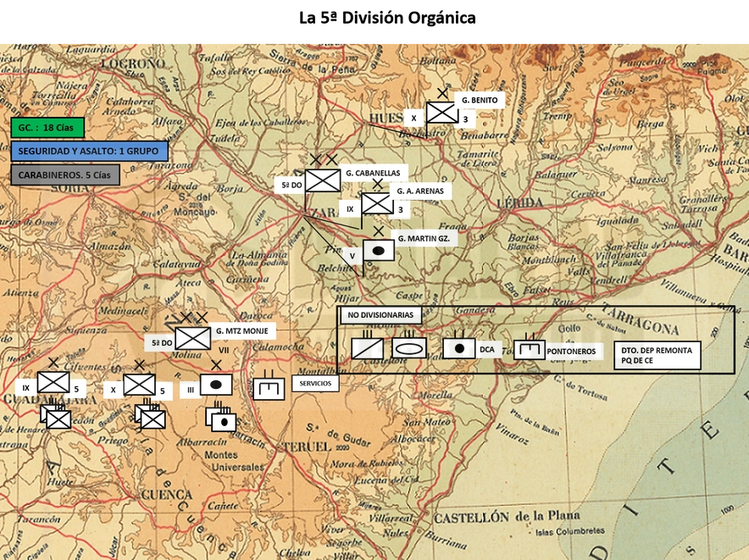
Task: Select the DCA anti-aircraft unit symbol
Action: click(x=458, y=348)
